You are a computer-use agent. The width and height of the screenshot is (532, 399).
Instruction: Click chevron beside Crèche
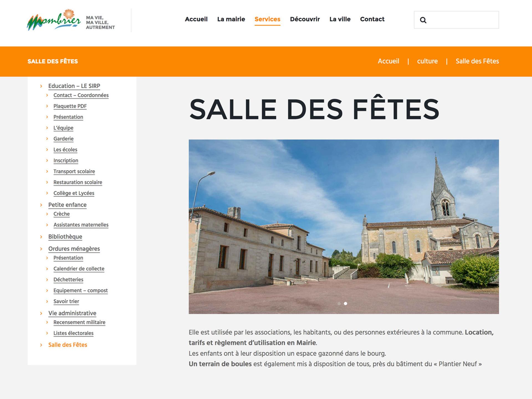(47, 214)
